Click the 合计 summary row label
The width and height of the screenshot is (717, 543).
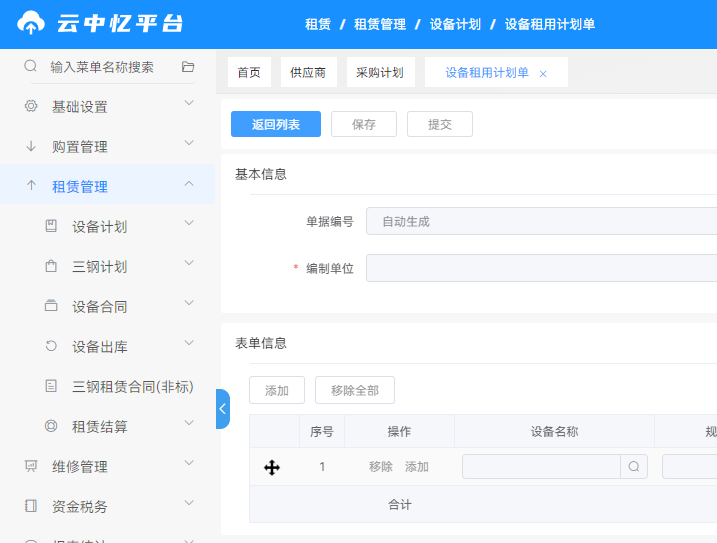point(399,504)
